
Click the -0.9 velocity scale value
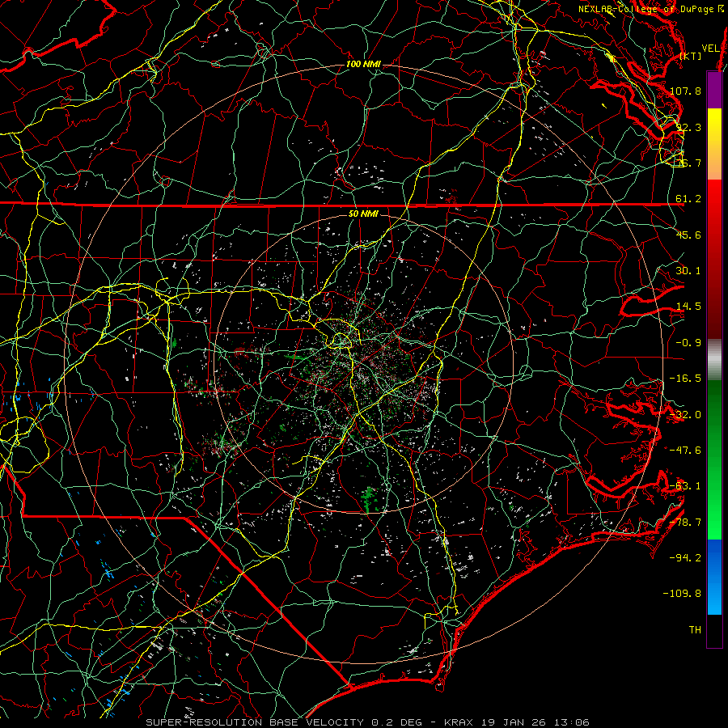tap(688, 343)
